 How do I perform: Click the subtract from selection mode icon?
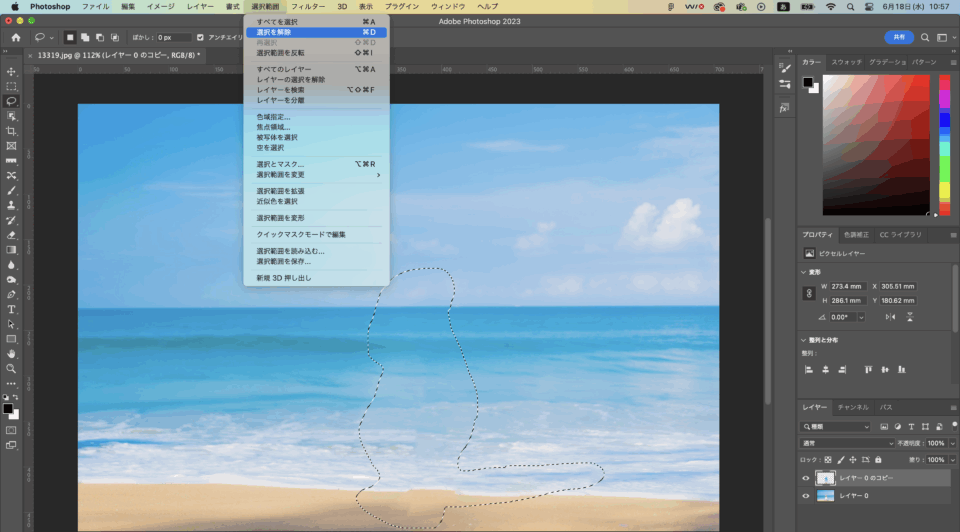pos(100,37)
